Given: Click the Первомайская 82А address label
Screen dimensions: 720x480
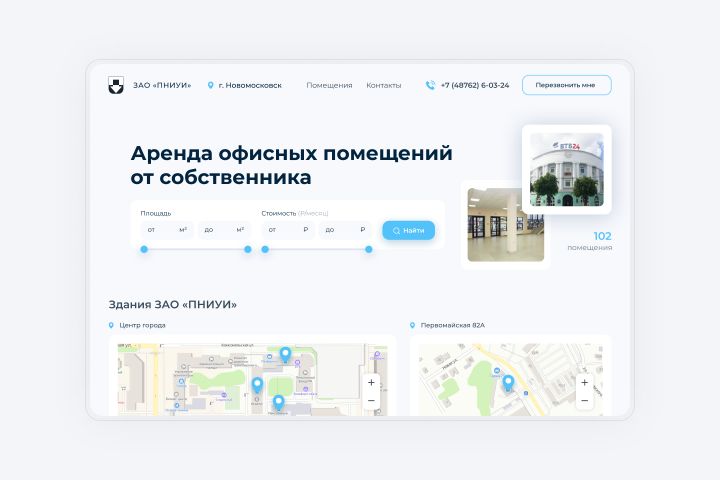Looking at the screenshot, I should (x=453, y=325).
